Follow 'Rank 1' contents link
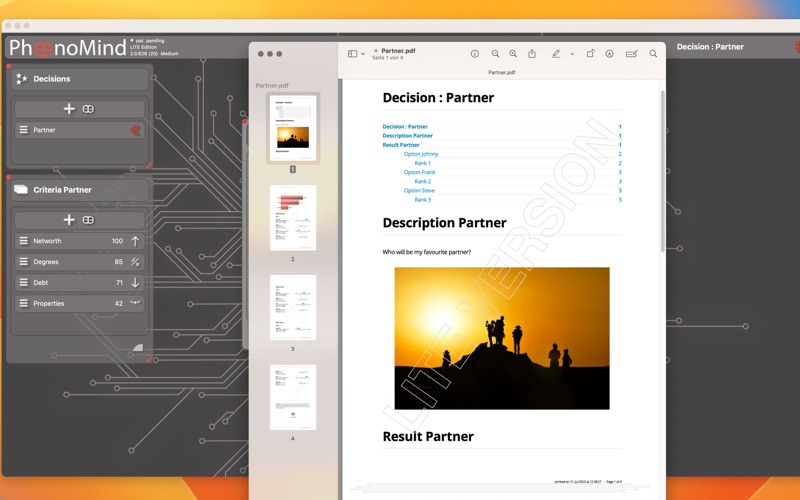The height and width of the screenshot is (500, 800). coord(422,163)
